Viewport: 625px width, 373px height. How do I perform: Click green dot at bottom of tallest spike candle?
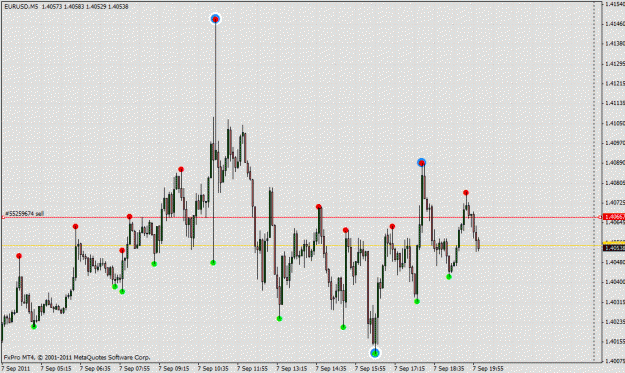213,262
